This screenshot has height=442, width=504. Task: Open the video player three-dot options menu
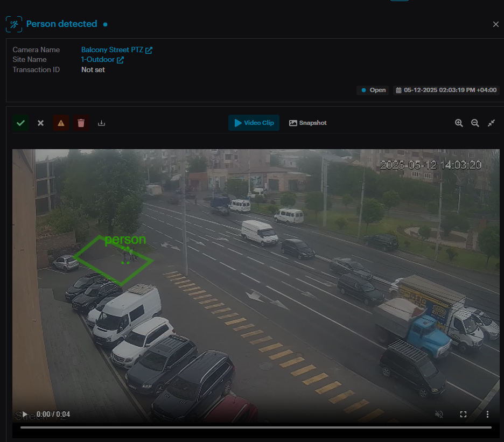(487, 414)
